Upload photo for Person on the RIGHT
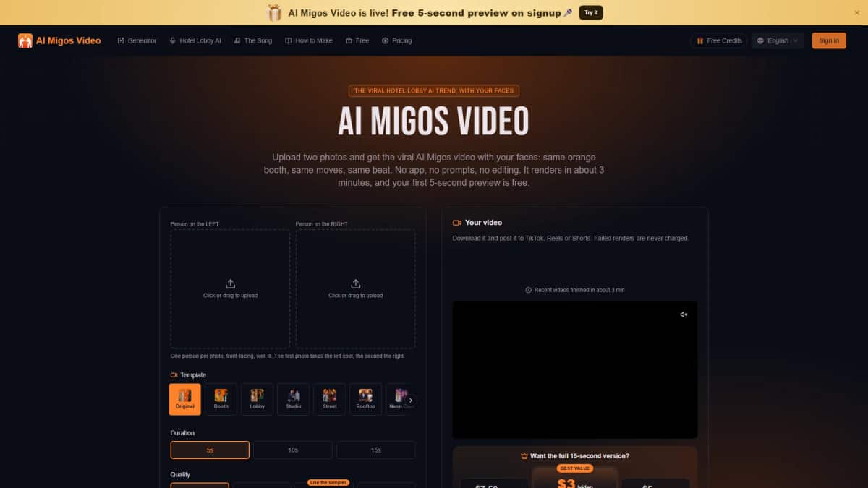 [356, 289]
